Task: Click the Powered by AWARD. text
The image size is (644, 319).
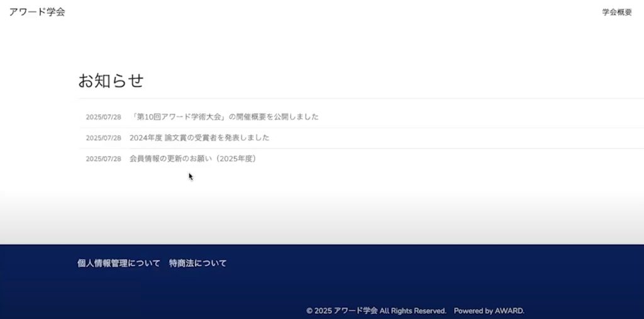Action: [x=489, y=311]
